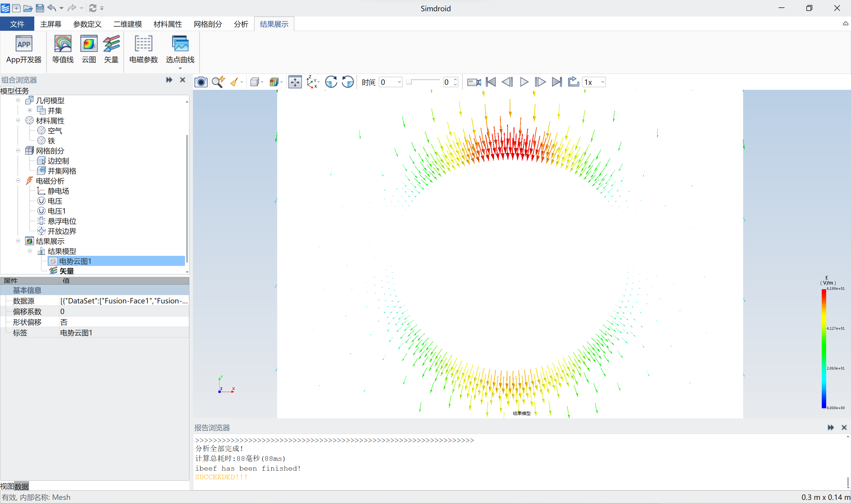Close the 报告浏览器 panel

click(x=844, y=427)
